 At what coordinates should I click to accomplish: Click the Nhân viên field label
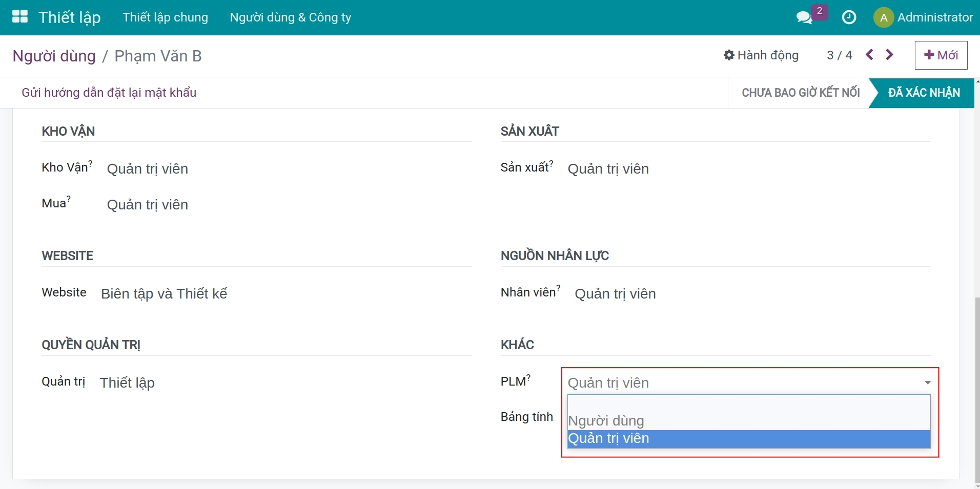(x=529, y=292)
